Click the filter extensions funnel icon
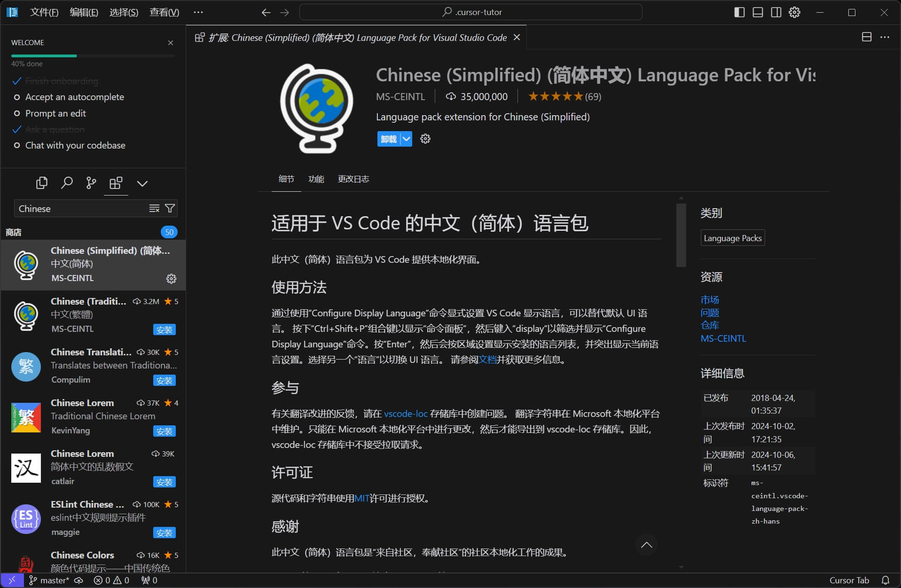 tap(170, 208)
